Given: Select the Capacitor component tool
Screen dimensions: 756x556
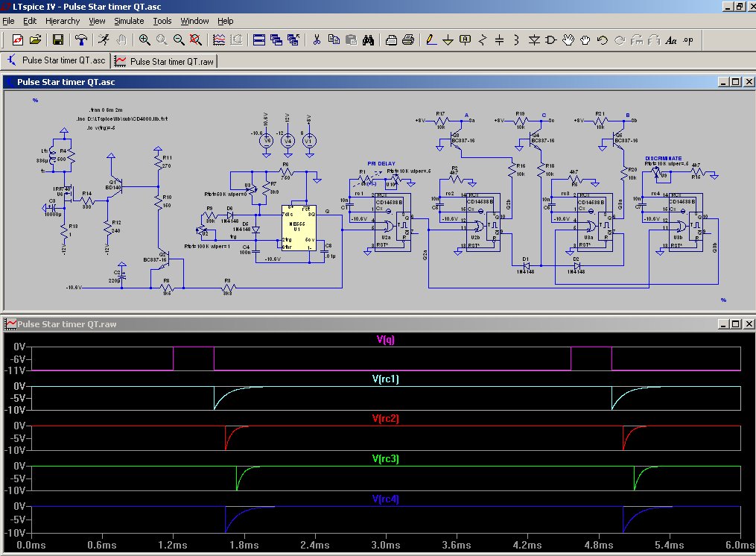Looking at the screenshot, I should 500,40.
